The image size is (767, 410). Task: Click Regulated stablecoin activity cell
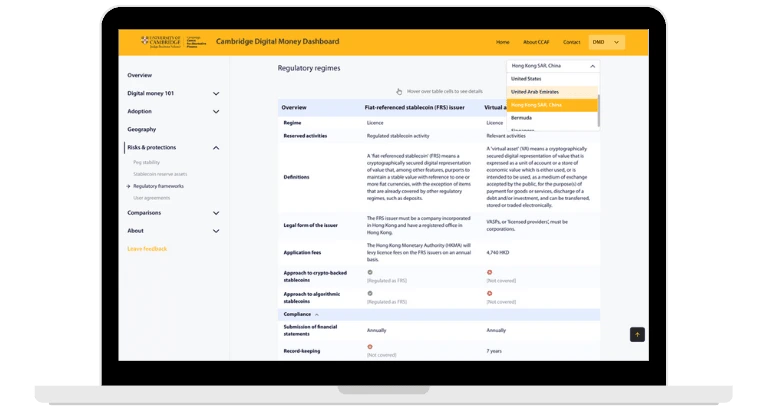pyautogui.click(x=398, y=136)
